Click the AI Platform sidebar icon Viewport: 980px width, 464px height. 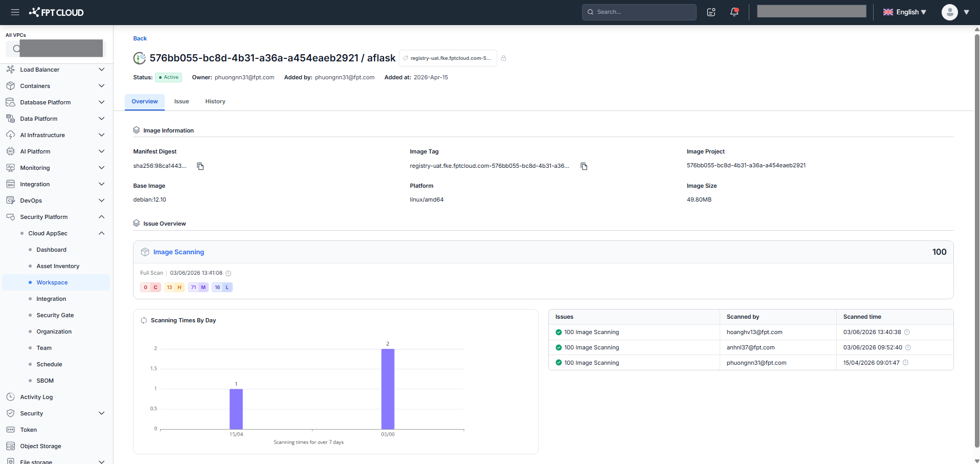(x=11, y=151)
